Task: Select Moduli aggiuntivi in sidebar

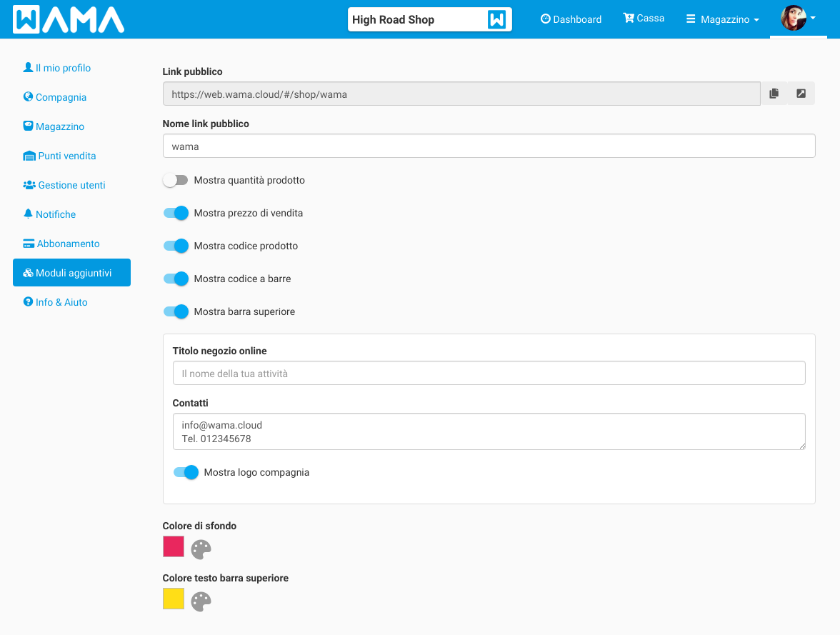Action: pos(71,273)
